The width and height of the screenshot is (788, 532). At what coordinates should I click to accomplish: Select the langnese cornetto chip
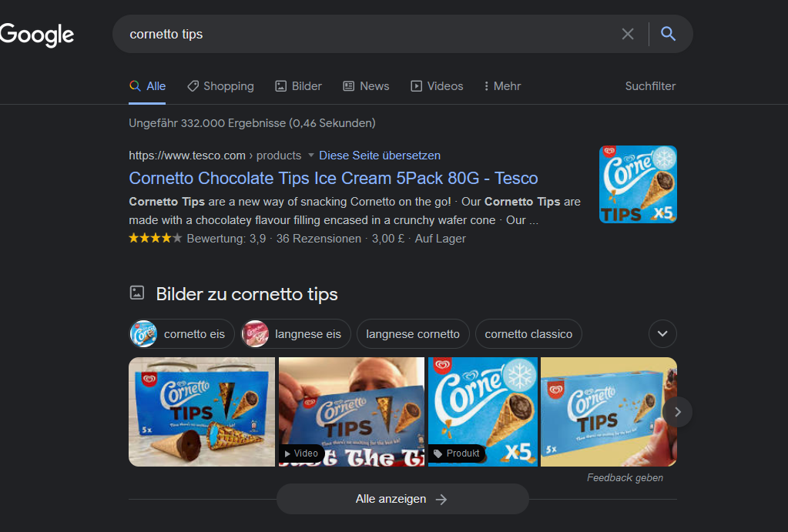click(413, 334)
